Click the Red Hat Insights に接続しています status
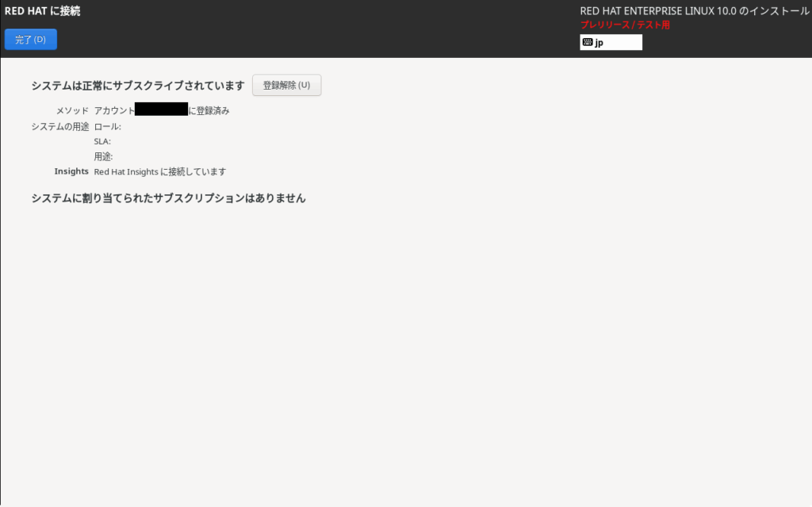 click(160, 171)
